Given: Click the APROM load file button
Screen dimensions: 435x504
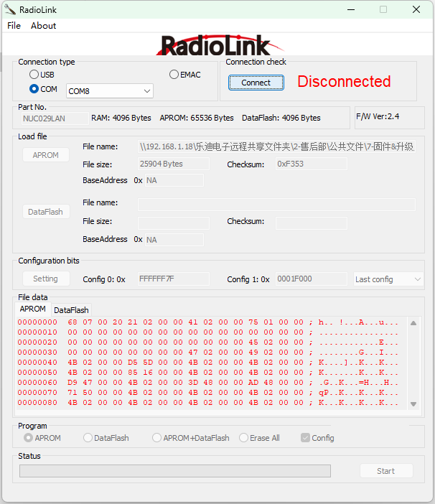Looking at the screenshot, I should point(46,155).
